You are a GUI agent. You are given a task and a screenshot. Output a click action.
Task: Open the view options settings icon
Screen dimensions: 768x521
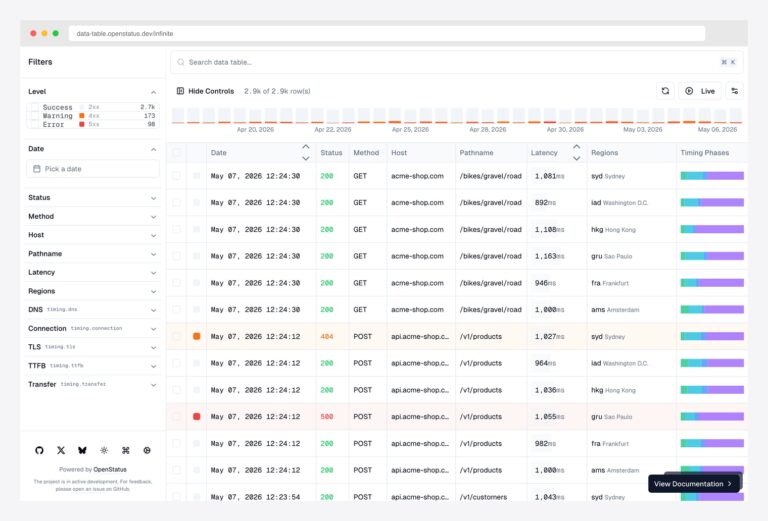click(735, 91)
